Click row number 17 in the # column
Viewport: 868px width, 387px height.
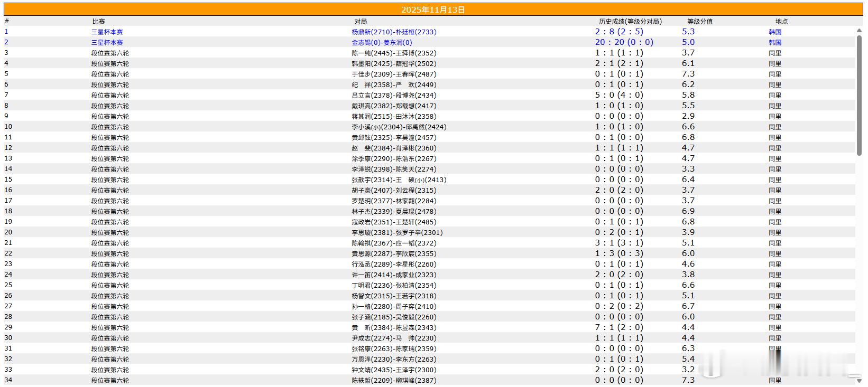8,201
